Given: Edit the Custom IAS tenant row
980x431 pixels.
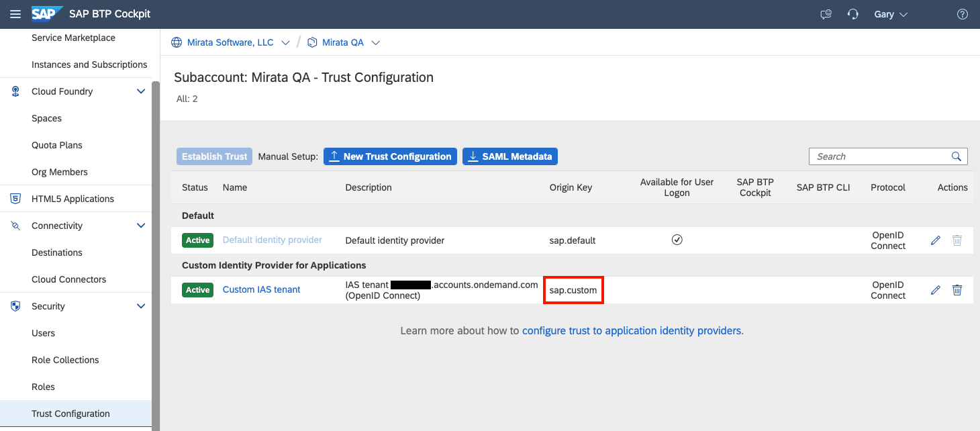Looking at the screenshot, I should [x=936, y=290].
